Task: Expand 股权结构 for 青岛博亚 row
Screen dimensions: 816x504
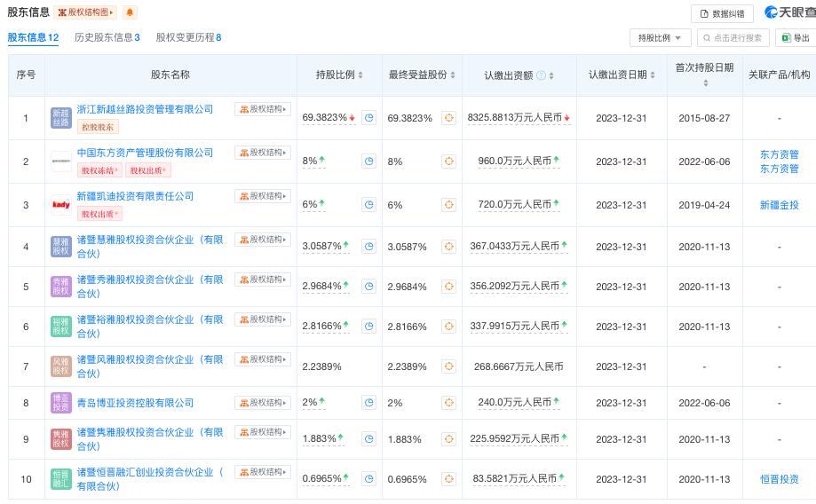Action: tap(263, 403)
